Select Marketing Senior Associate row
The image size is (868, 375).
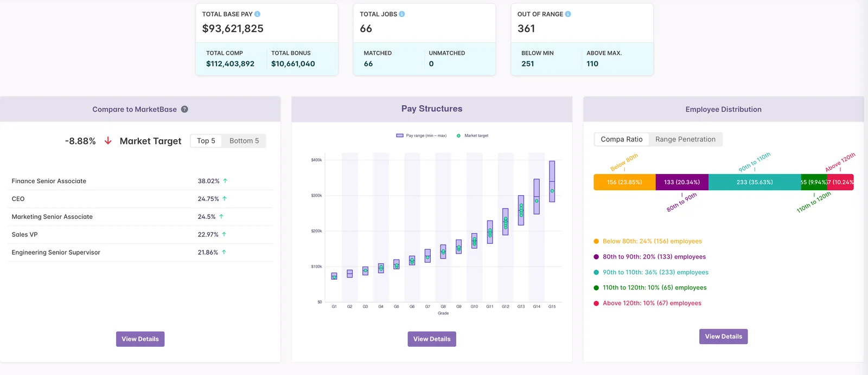tap(140, 217)
